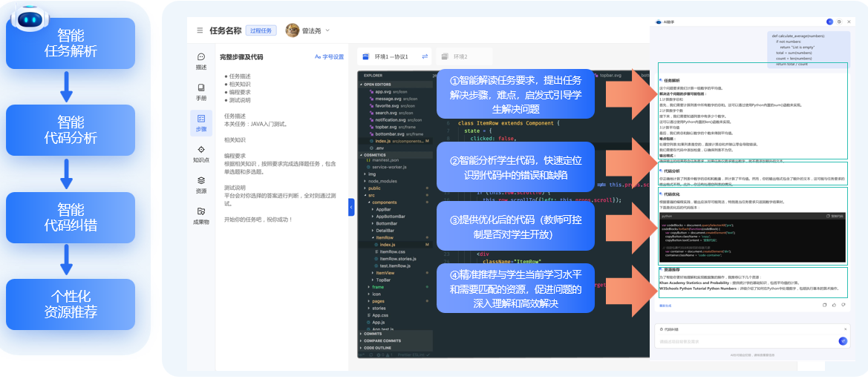Click the settings icon in AI助手 header

[x=839, y=22]
